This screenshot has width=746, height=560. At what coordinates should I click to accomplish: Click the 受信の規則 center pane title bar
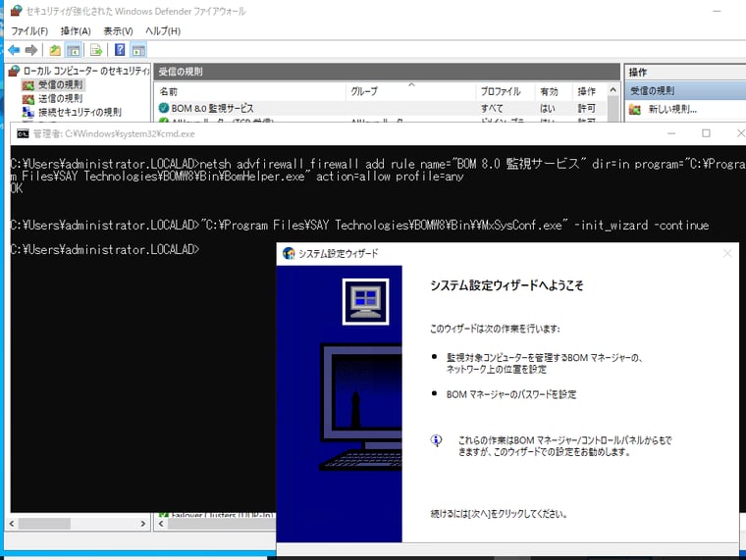pyautogui.click(x=387, y=72)
